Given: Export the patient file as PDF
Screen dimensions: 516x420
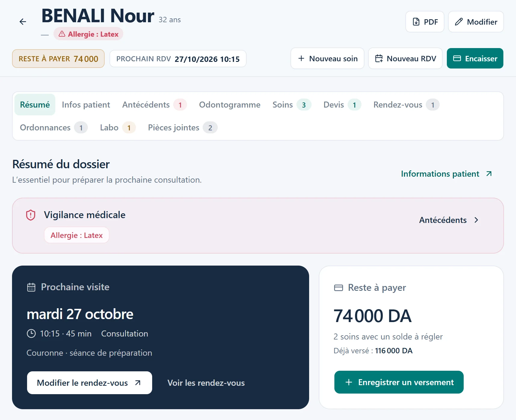Looking at the screenshot, I should coord(425,22).
